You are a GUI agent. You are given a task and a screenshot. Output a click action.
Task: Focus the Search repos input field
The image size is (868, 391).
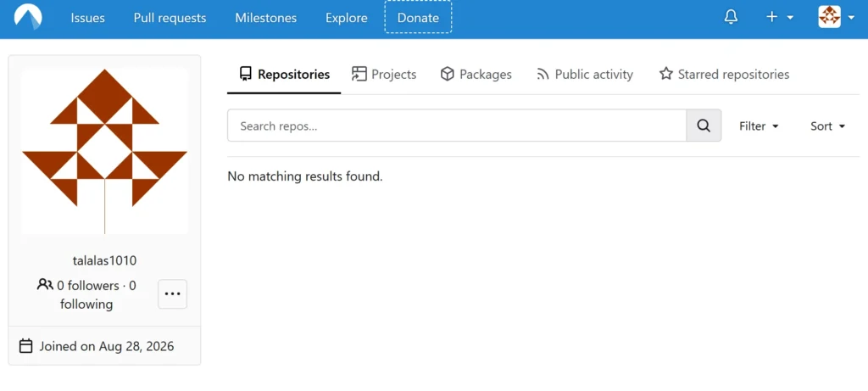tap(457, 126)
